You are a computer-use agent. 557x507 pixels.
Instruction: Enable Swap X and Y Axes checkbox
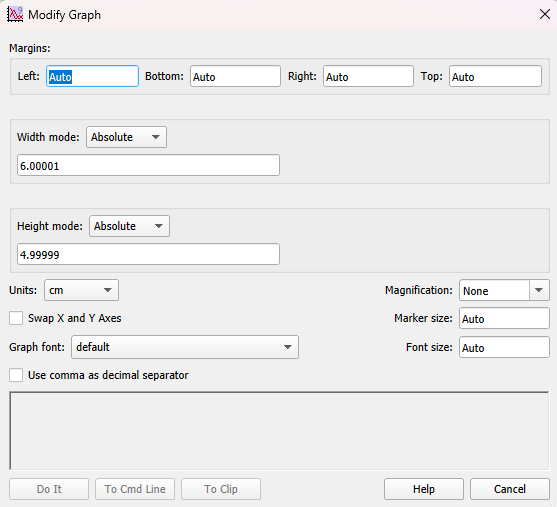[x=16, y=318]
